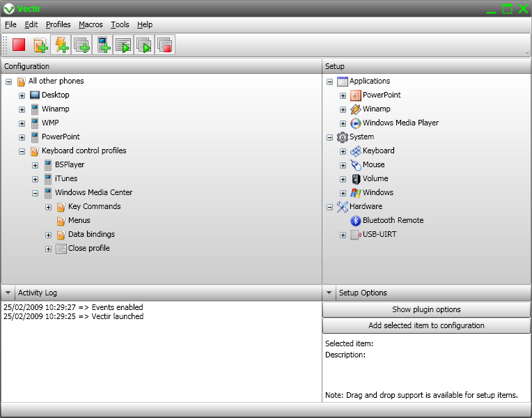This screenshot has height=418, width=532.
Task: Click the Events enabled log entry
Action: tap(73, 307)
